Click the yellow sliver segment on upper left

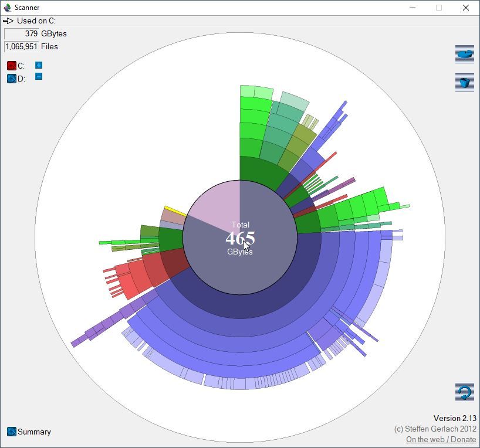[174, 208]
